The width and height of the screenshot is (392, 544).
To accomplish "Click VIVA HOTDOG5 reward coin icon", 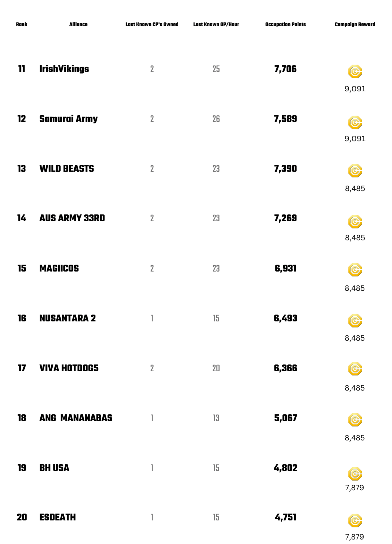I will pyautogui.click(x=355, y=369).
